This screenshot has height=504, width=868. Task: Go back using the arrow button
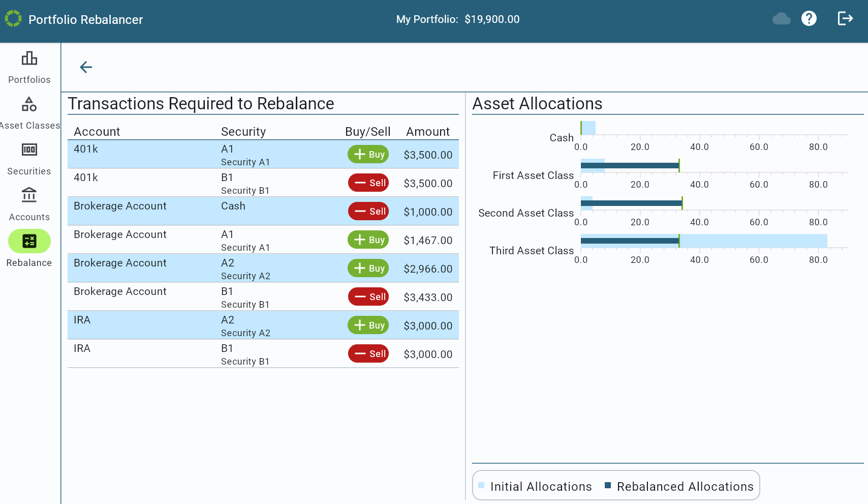[85, 67]
